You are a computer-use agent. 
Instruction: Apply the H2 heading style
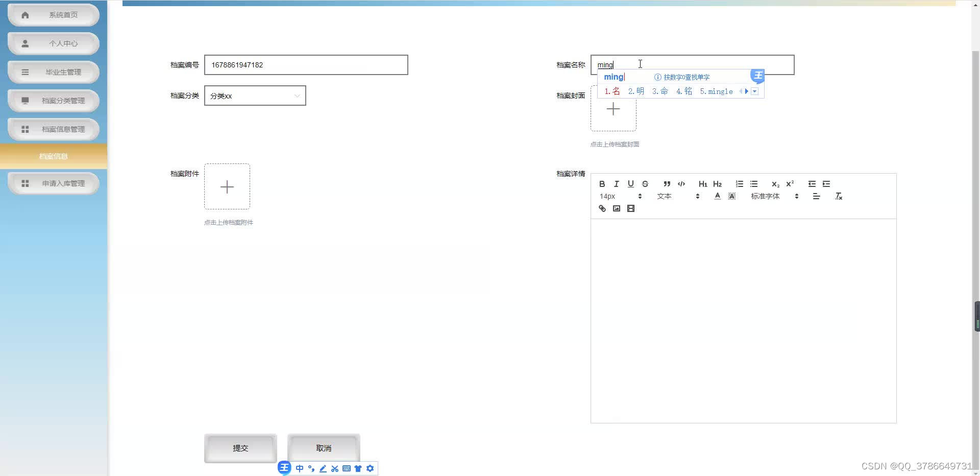point(717,184)
